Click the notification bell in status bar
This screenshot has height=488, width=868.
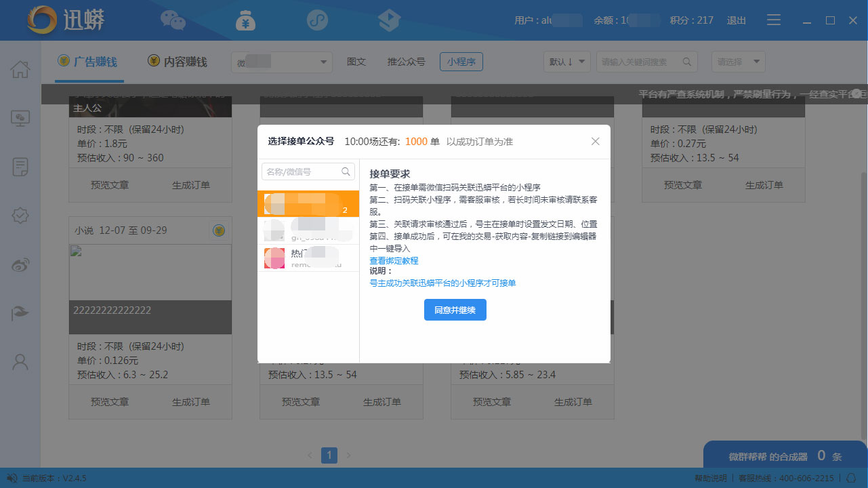point(851,478)
